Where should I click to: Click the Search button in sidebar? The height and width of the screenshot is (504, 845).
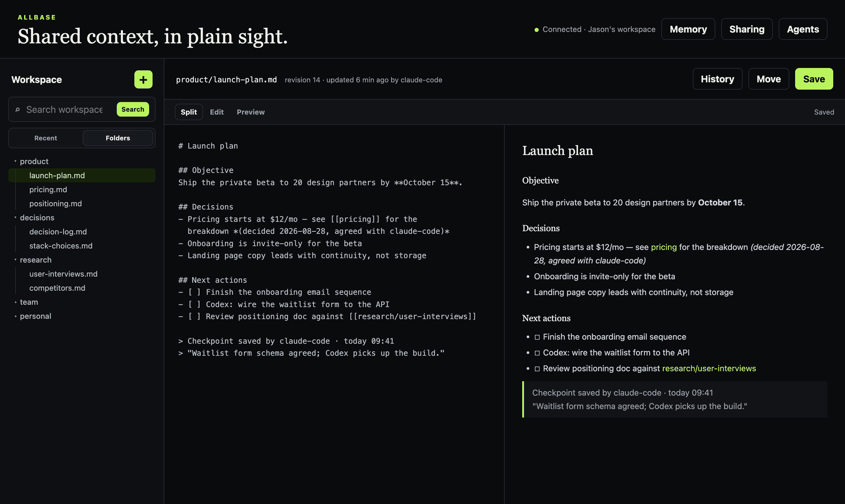coord(133,109)
